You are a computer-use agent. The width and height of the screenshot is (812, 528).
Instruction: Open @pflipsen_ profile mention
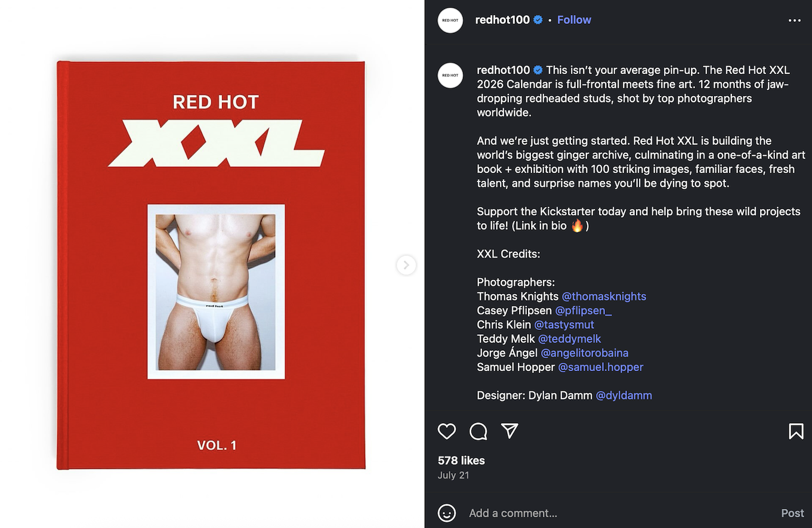click(583, 311)
